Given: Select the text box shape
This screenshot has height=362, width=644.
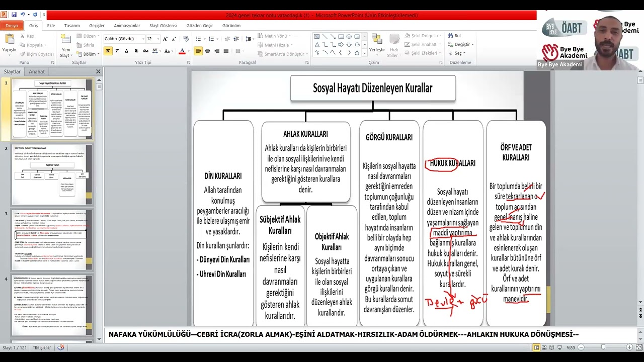Looking at the screenshot, I should click(317, 36).
